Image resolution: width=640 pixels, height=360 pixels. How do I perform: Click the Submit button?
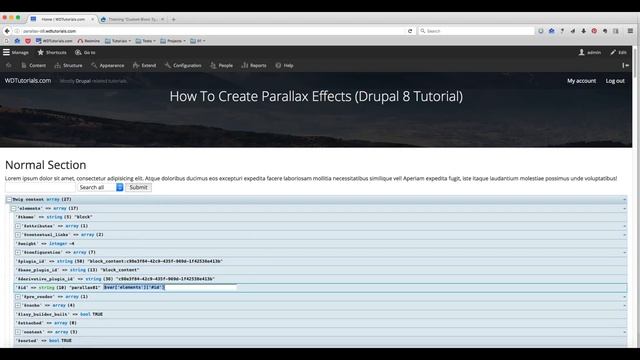tap(138, 187)
